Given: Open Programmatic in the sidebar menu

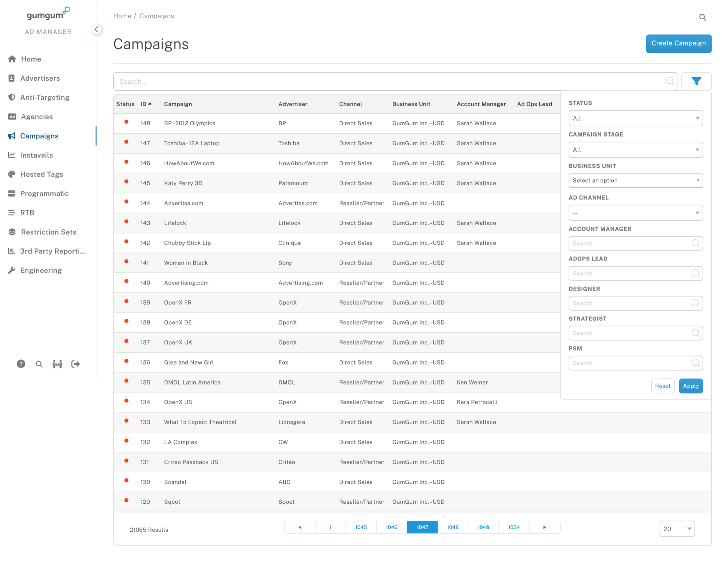Looking at the screenshot, I should tap(44, 193).
